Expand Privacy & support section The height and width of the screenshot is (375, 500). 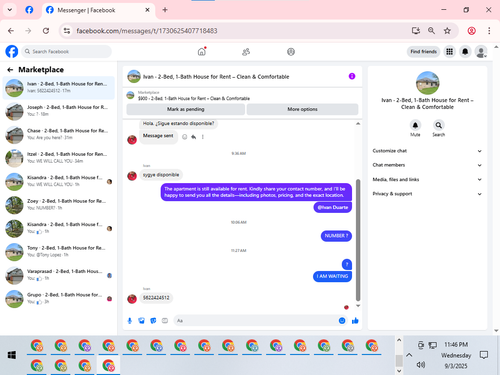(x=427, y=194)
